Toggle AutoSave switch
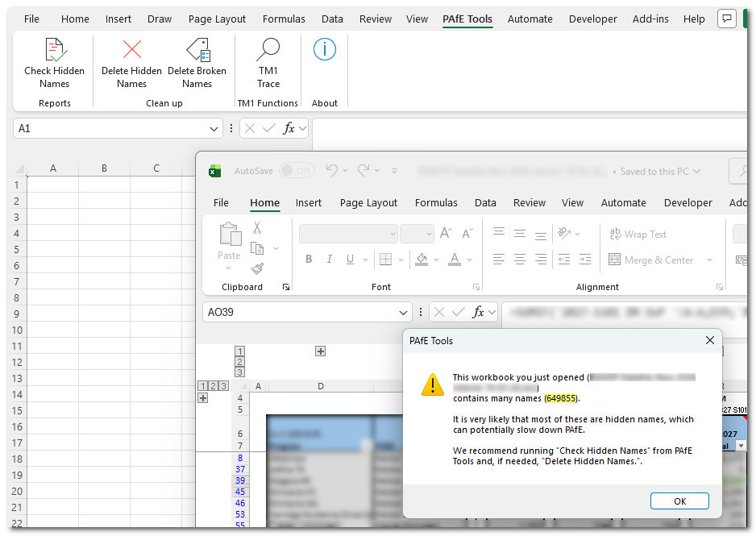Viewport: 756px width, 536px height. (297, 170)
